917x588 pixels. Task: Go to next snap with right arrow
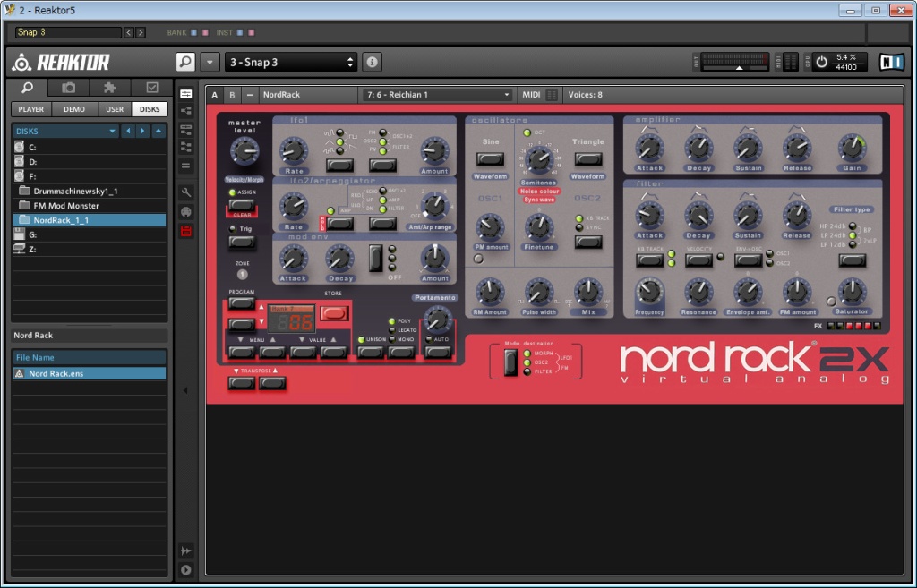pos(141,33)
